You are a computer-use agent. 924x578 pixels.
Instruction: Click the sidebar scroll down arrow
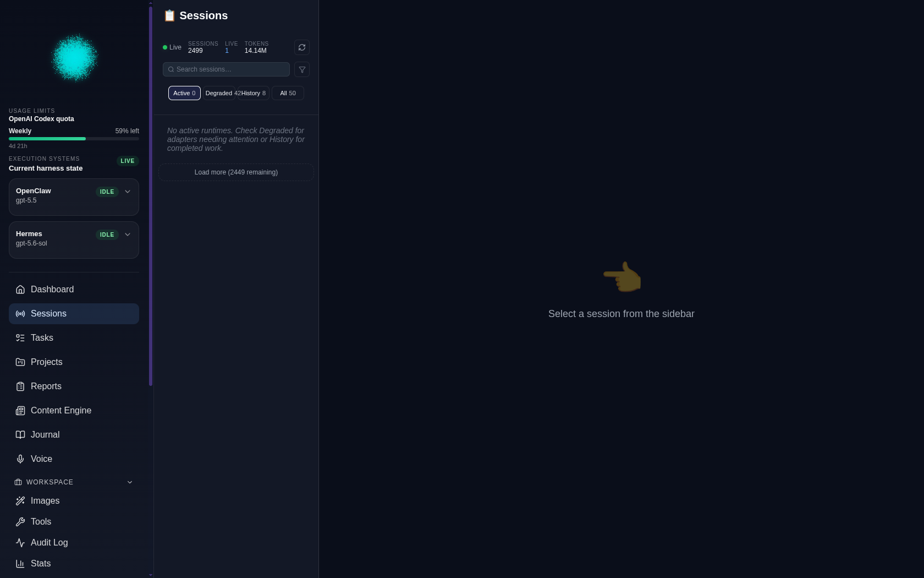pos(151,575)
